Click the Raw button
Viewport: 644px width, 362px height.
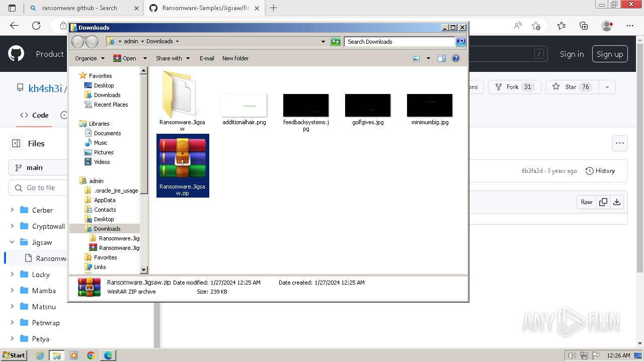coord(587,202)
